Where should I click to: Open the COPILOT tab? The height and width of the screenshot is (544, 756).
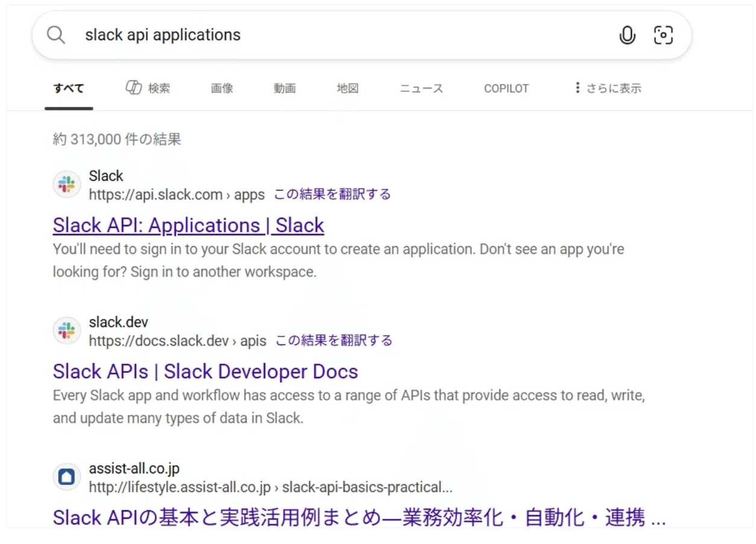(x=506, y=89)
